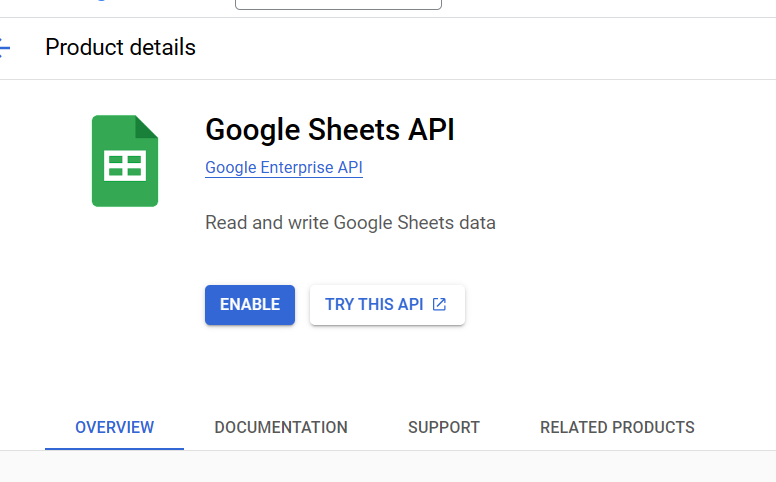This screenshot has width=776, height=482.
Task: Switch to the DOCUMENTATION tab
Action: [x=281, y=427]
